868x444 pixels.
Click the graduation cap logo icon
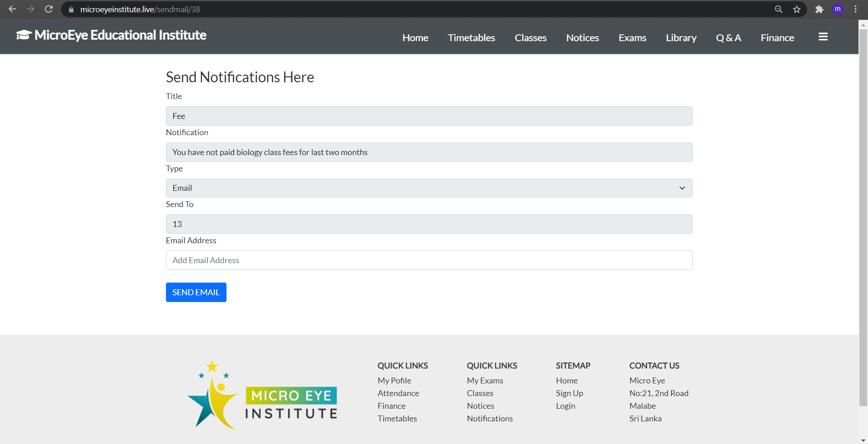(24, 35)
